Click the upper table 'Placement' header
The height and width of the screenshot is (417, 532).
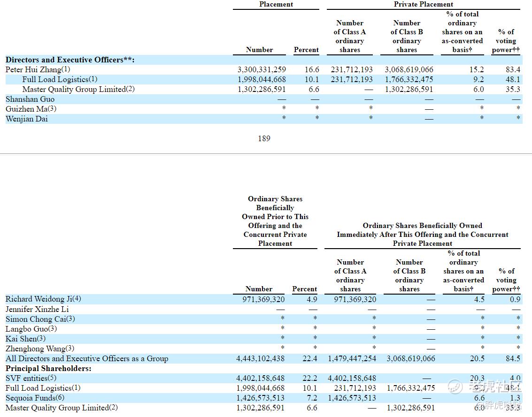[x=276, y=4]
